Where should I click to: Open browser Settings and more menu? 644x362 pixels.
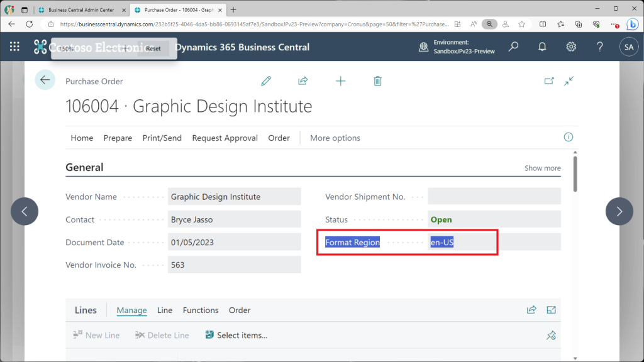(x=614, y=25)
